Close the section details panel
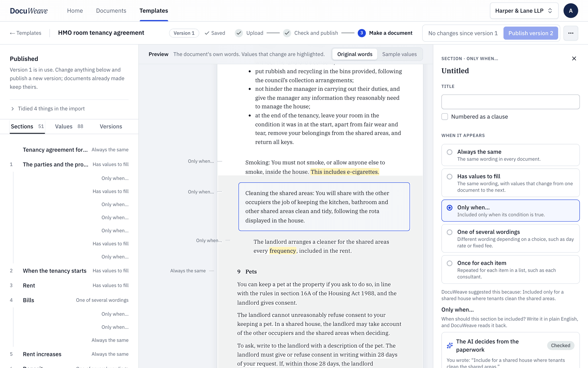 (574, 58)
